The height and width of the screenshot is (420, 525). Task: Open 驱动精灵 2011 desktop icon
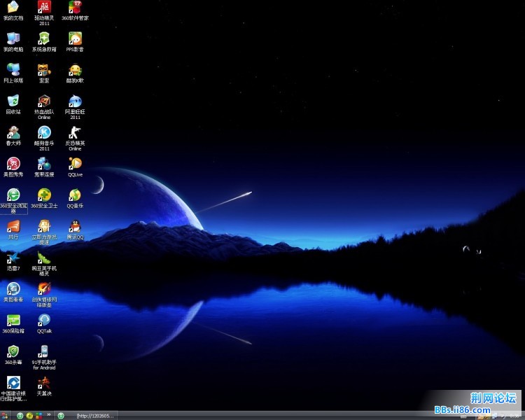click(44, 8)
